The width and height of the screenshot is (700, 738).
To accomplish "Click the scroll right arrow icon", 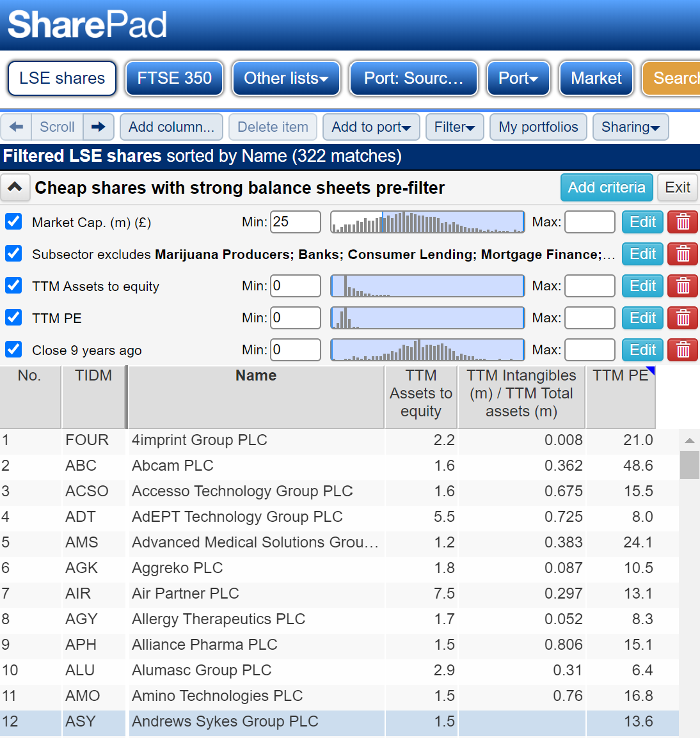I will (x=99, y=127).
